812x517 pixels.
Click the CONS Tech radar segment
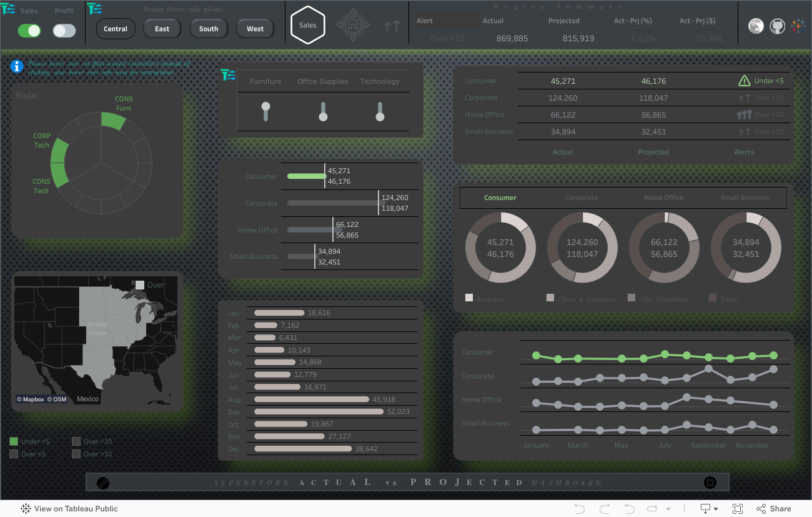tap(59, 175)
